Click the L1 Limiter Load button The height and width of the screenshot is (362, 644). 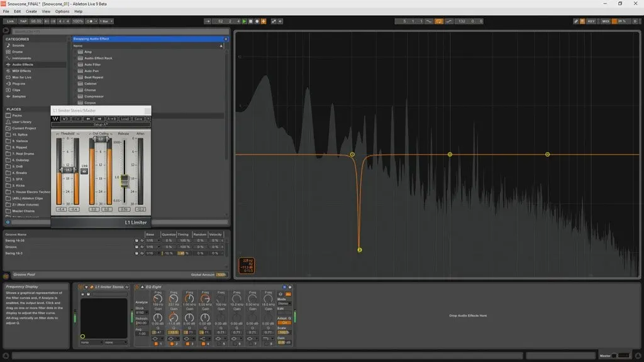(x=125, y=118)
